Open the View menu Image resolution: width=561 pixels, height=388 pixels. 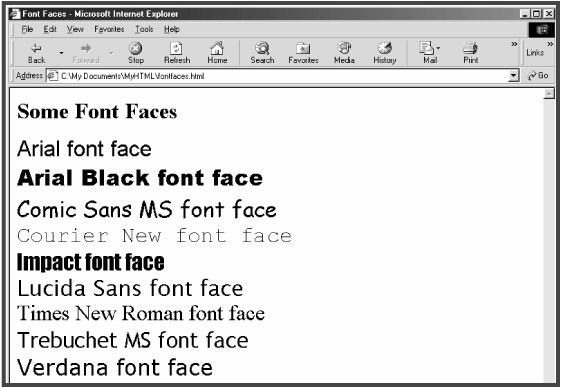point(75,29)
